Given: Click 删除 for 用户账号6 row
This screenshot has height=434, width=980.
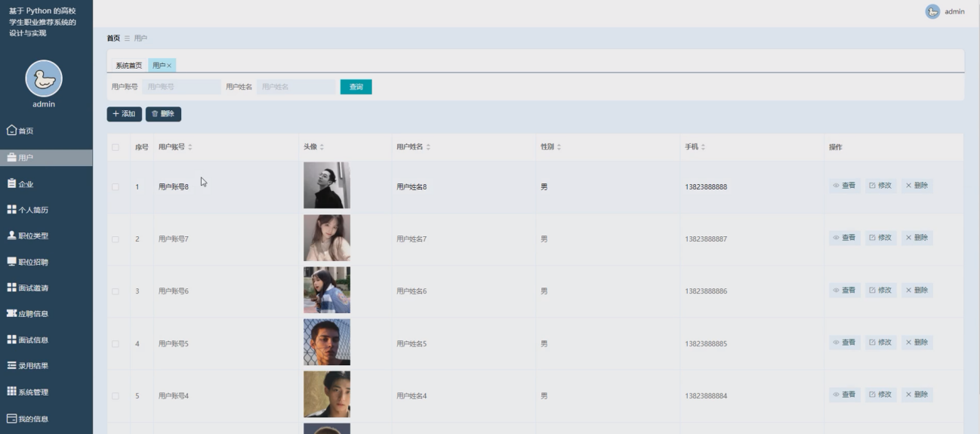Looking at the screenshot, I should pos(917,290).
